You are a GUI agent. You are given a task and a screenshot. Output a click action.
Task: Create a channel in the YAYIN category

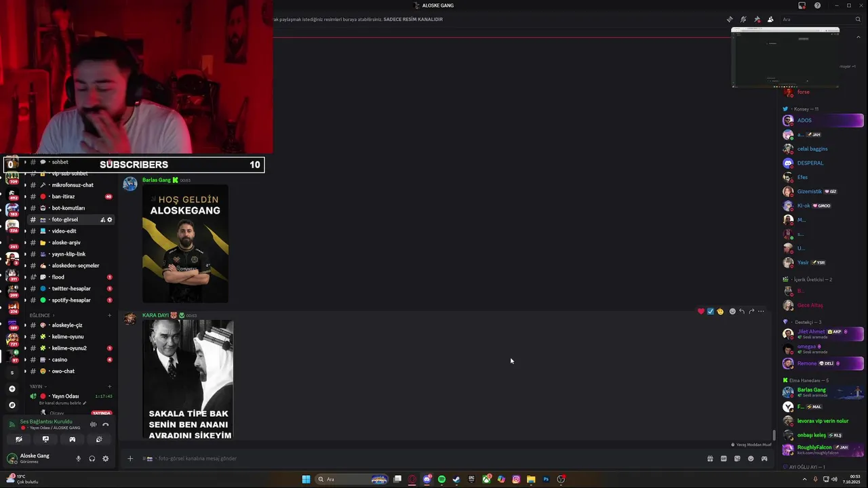(109, 386)
